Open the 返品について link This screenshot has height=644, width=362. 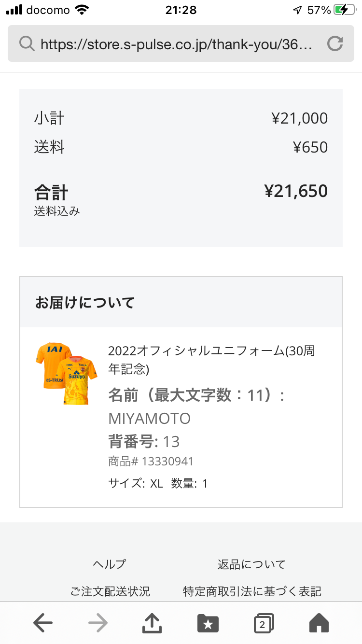pyautogui.click(x=251, y=564)
